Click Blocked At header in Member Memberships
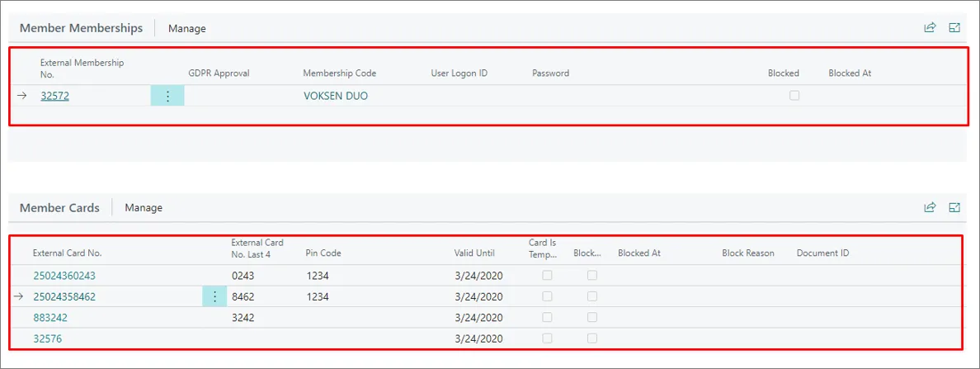 coord(850,73)
